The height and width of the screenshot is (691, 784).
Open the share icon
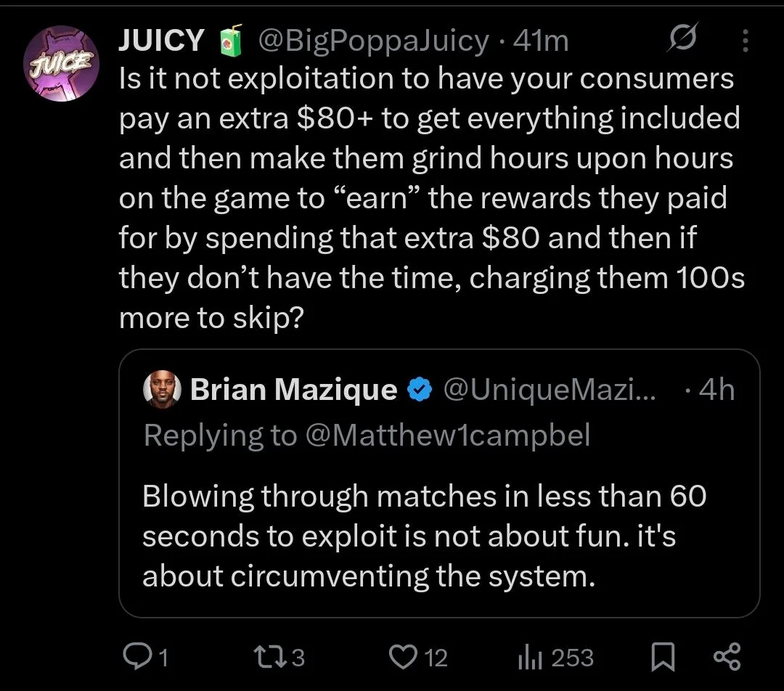727,656
